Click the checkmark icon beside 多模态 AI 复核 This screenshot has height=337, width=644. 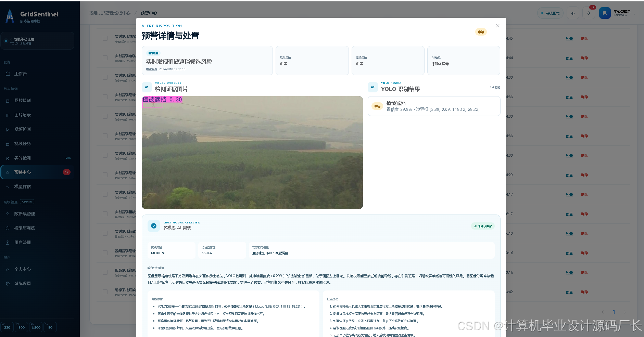coord(154,226)
